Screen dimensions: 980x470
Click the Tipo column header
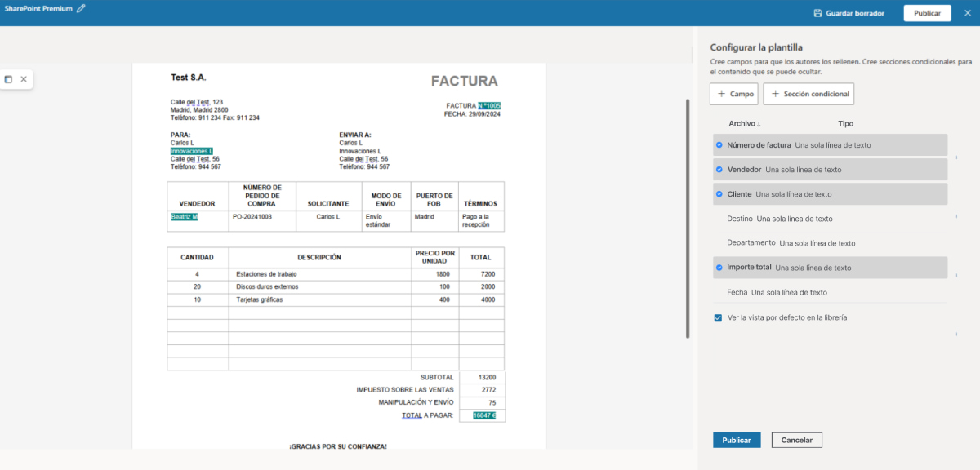[845, 124]
